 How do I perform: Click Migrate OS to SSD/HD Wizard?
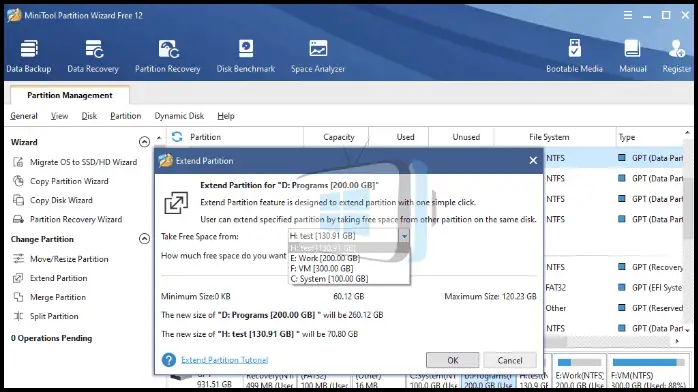pos(84,162)
